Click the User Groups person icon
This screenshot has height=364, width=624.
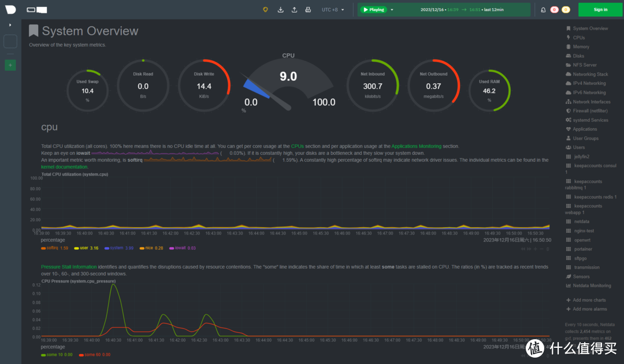point(569,138)
